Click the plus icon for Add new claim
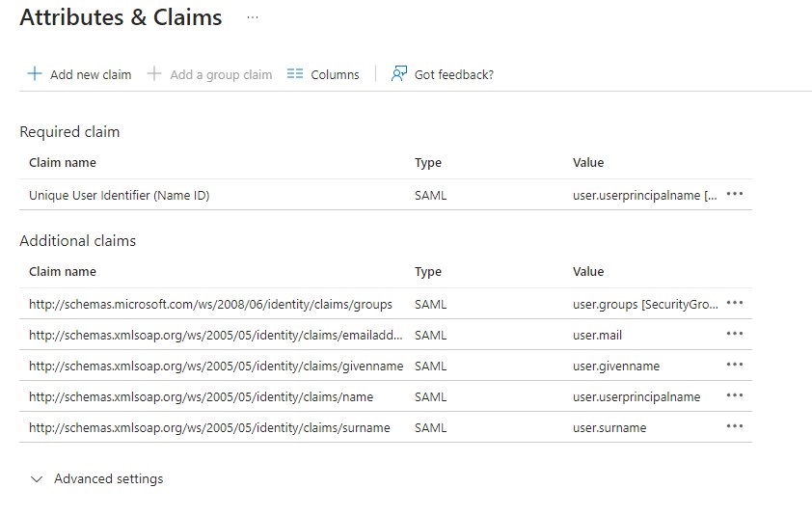 35,74
